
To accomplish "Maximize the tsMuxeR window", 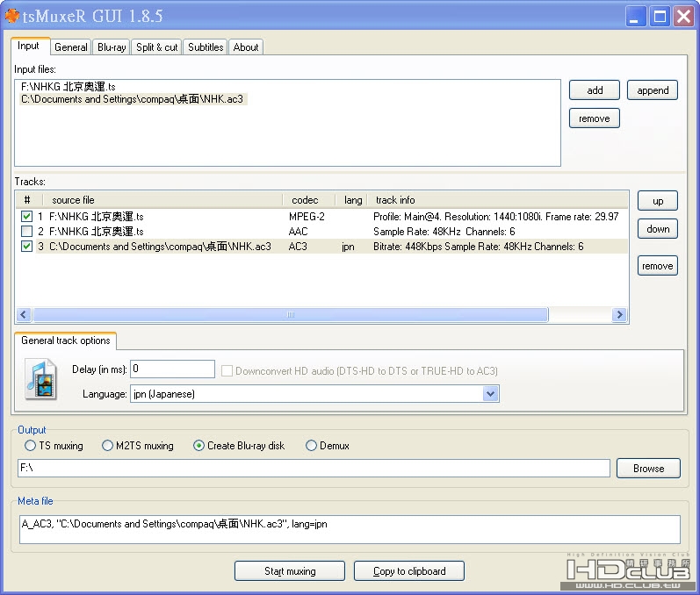I will point(660,17).
